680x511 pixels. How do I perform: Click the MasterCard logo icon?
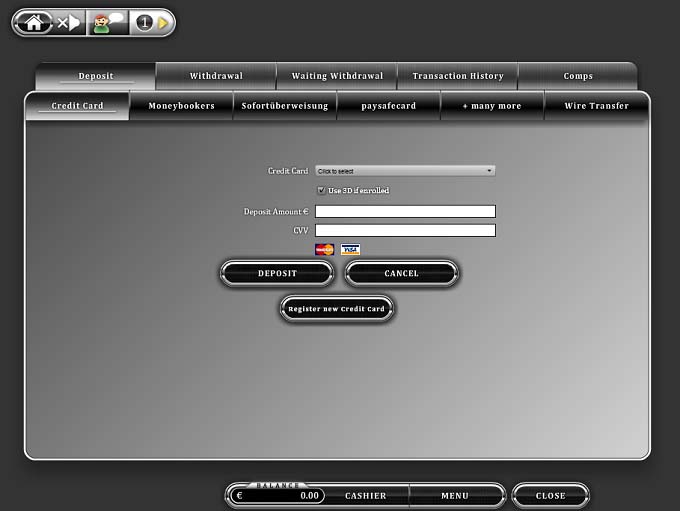pyautogui.click(x=325, y=249)
